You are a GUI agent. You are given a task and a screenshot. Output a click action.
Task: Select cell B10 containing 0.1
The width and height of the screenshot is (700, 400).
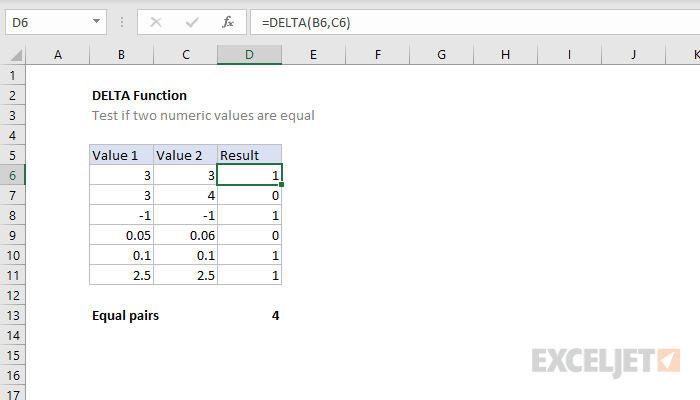tap(121, 255)
